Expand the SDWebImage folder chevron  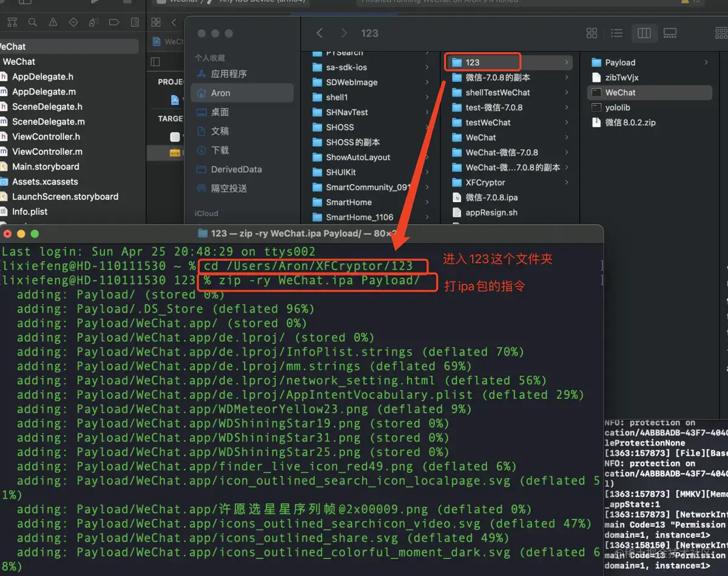(427, 83)
